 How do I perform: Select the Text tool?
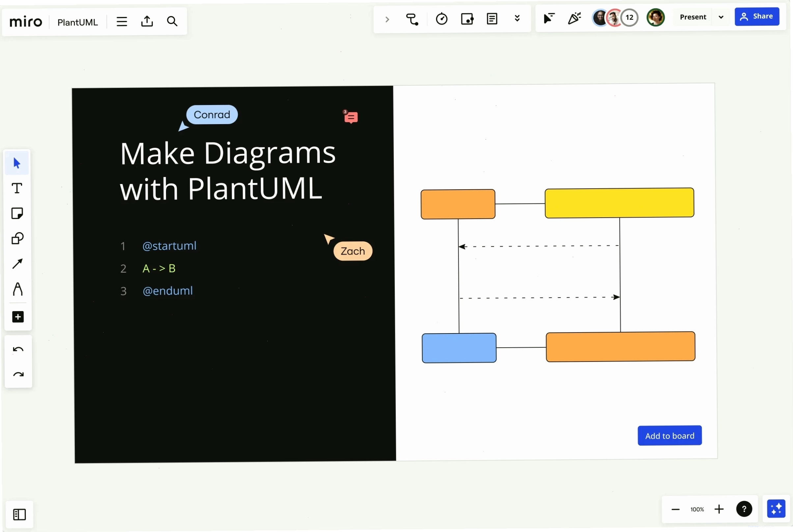pos(17,188)
